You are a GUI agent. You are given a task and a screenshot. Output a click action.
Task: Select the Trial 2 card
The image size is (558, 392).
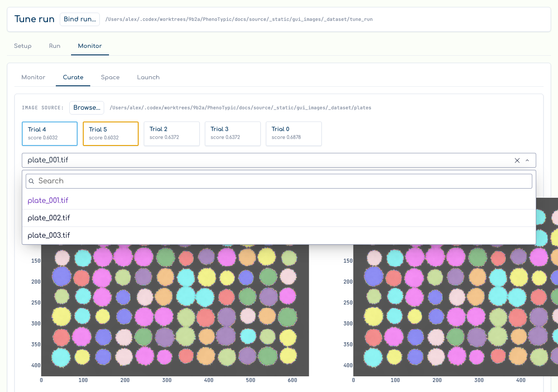tap(172, 133)
